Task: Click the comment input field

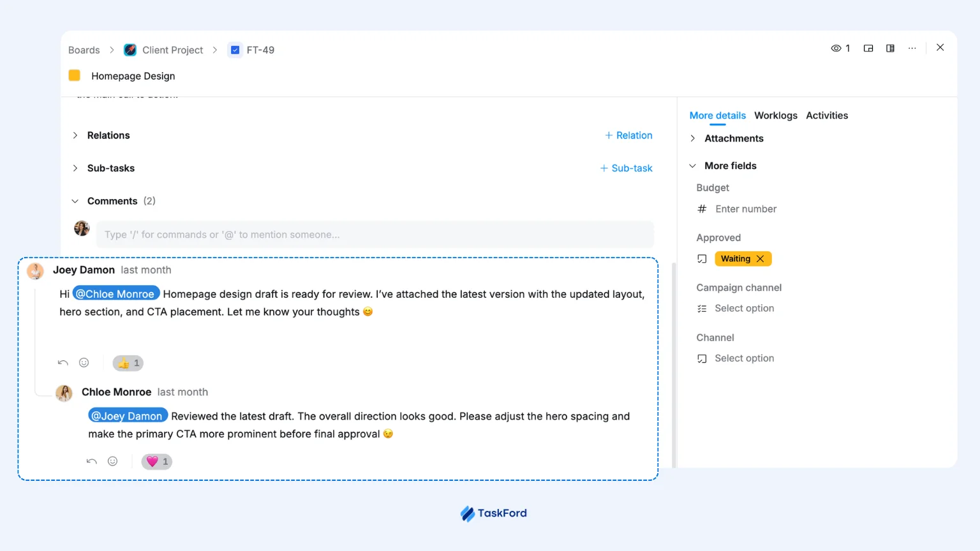Action: [x=375, y=235]
